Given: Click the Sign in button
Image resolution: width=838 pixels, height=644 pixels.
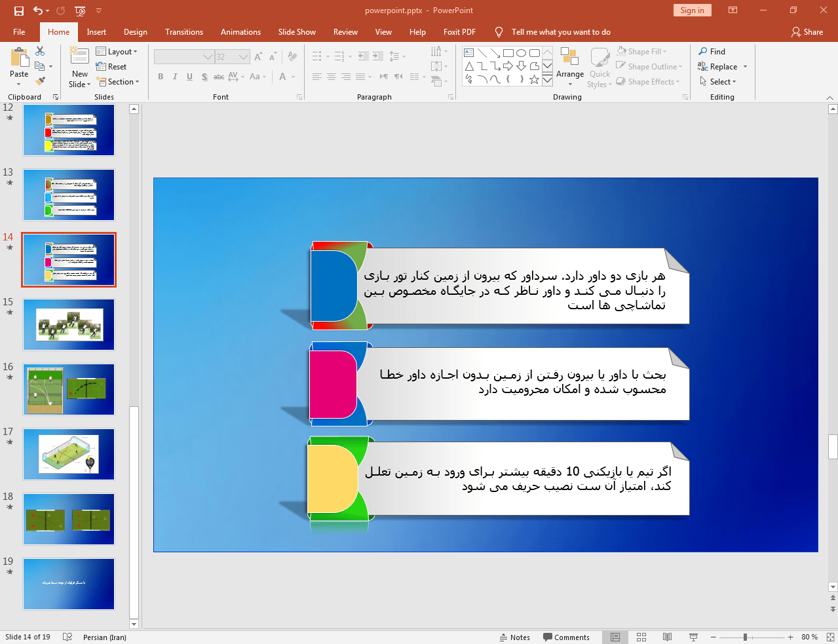Looking at the screenshot, I should click(692, 10).
